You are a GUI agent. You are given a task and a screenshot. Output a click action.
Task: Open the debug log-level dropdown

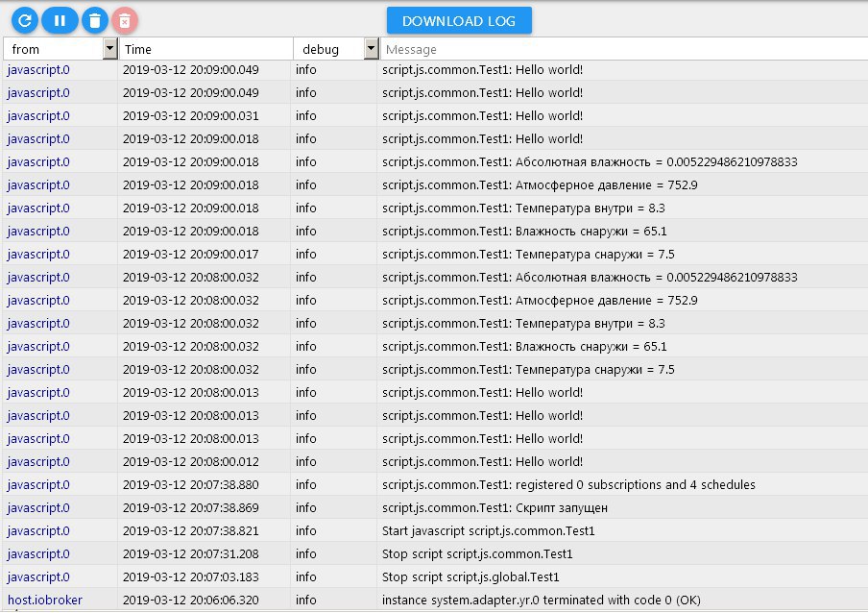coord(372,49)
